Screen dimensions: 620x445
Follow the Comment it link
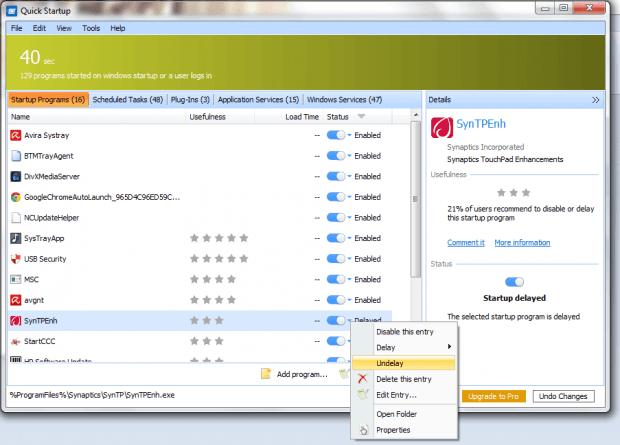[x=465, y=242]
